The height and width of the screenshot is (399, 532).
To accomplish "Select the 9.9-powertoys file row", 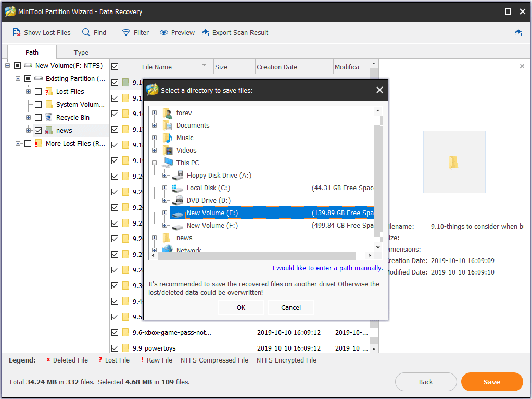I will pos(240,348).
